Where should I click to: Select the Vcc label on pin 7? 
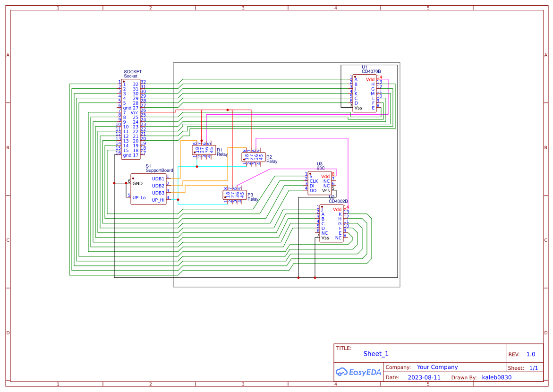(134, 113)
